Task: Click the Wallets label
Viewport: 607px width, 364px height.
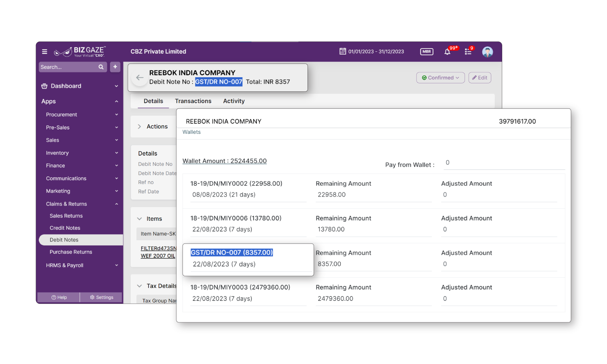Action: [x=191, y=132]
